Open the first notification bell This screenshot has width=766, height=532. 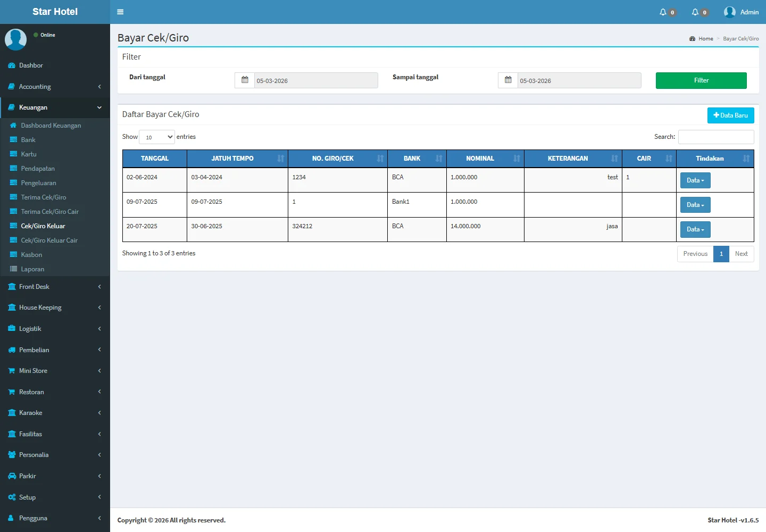(x=663, y=12)
